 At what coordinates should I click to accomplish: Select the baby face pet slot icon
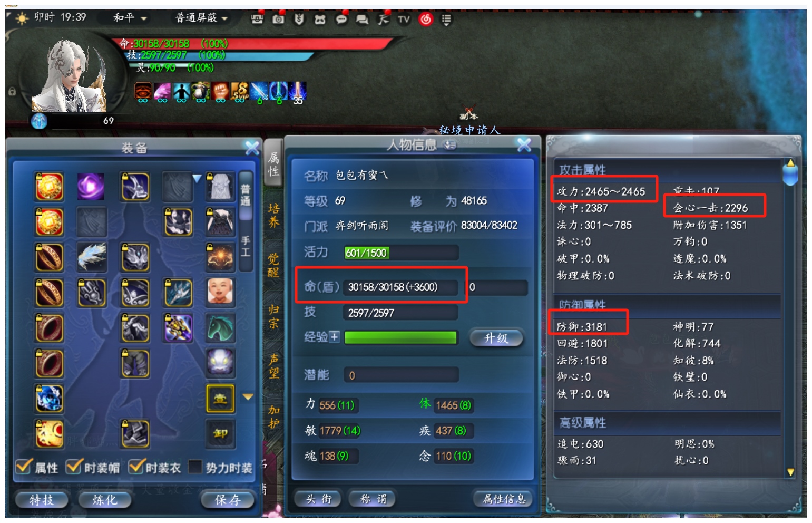pos(220,292)
